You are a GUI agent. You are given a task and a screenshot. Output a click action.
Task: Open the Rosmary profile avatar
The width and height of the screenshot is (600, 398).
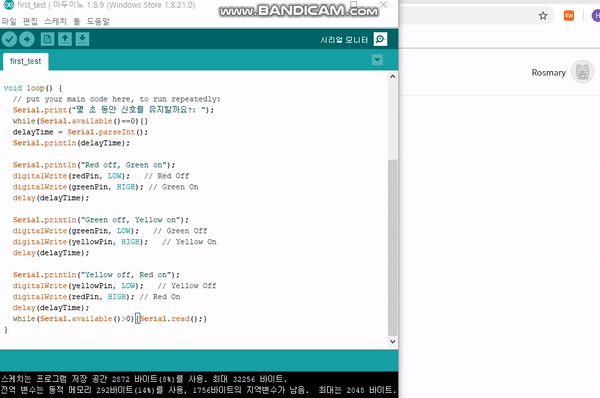[x=582, y=72]
